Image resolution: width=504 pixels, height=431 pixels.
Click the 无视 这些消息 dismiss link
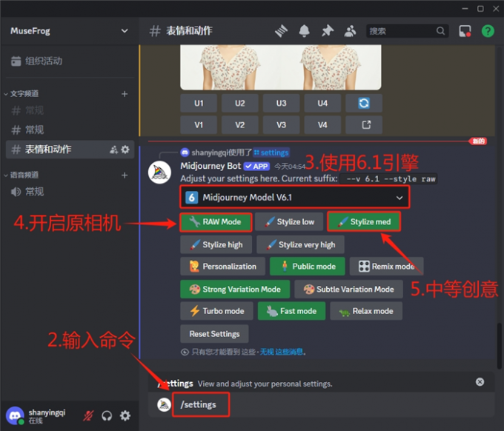[x=281, y=352]
